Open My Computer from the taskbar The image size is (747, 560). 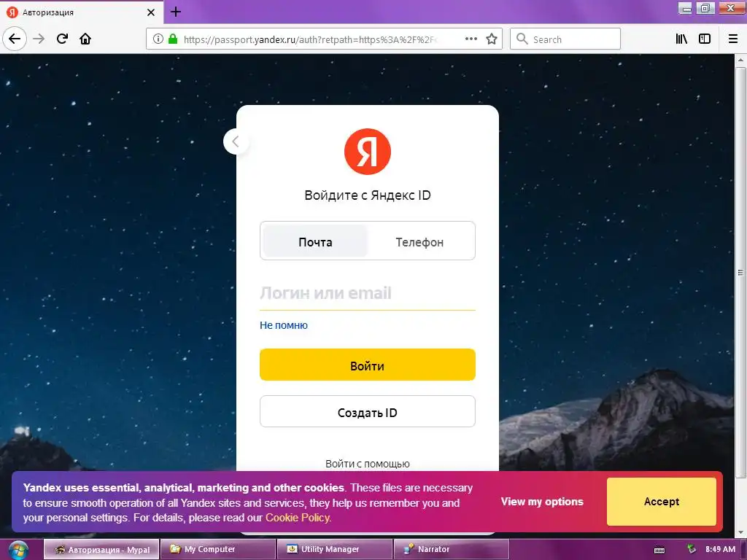point(217,550)
